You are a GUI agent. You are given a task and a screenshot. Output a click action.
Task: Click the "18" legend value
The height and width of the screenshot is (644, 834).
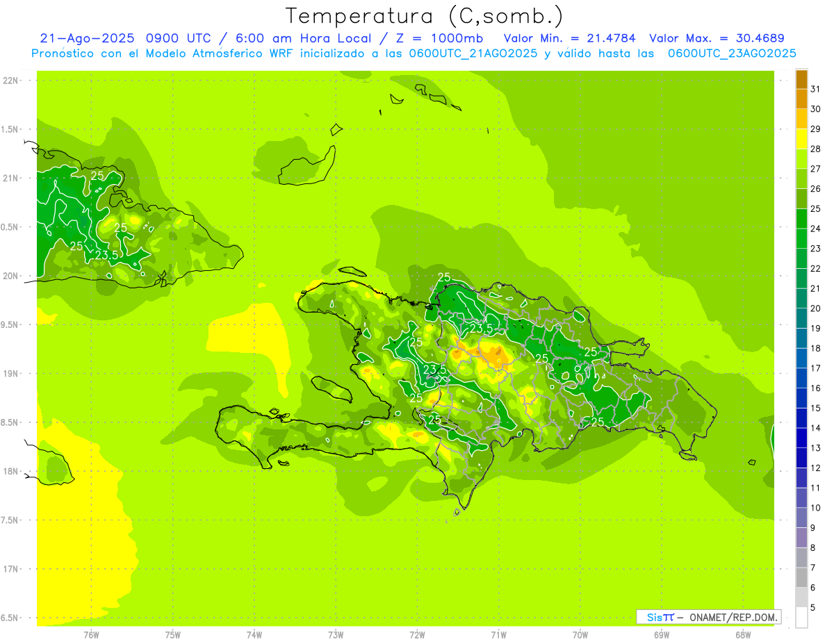coord(815,349)
